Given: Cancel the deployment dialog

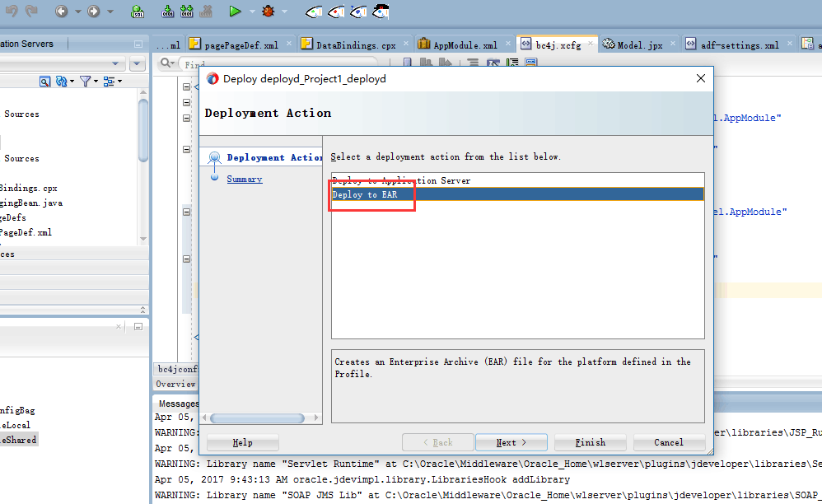Looking at the screenshot, I should pyautogui.click(x=669, y=443).
